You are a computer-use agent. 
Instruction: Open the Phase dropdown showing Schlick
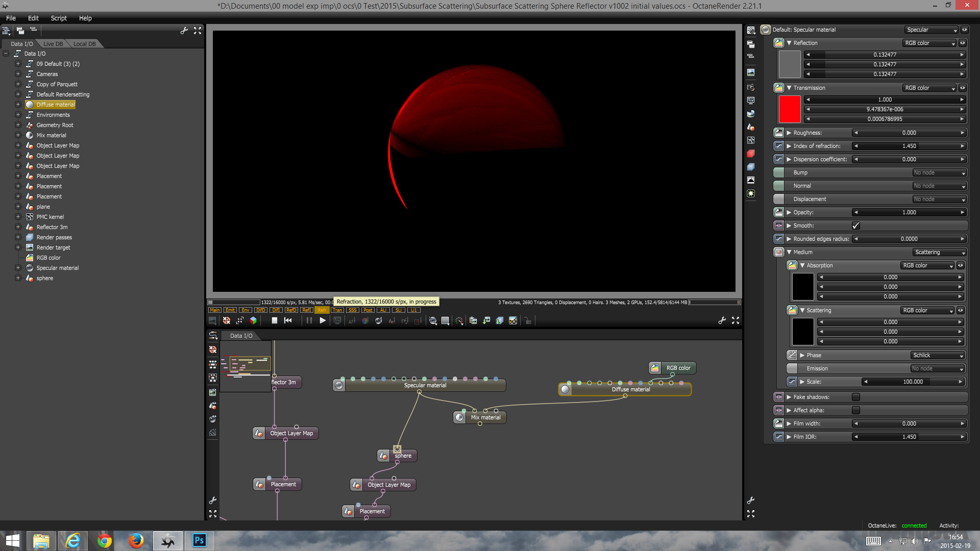pyautogui.click(x=937, y=355)
